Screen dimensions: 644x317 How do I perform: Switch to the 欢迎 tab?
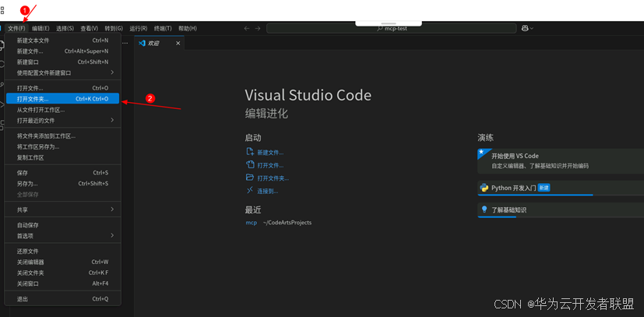click(x=159, y=43)
